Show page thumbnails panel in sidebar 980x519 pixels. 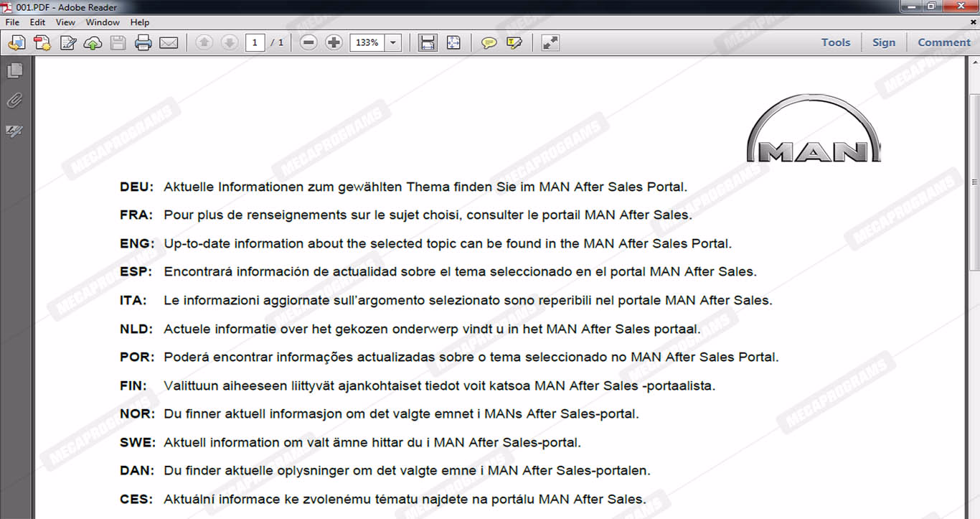[14, 70]
